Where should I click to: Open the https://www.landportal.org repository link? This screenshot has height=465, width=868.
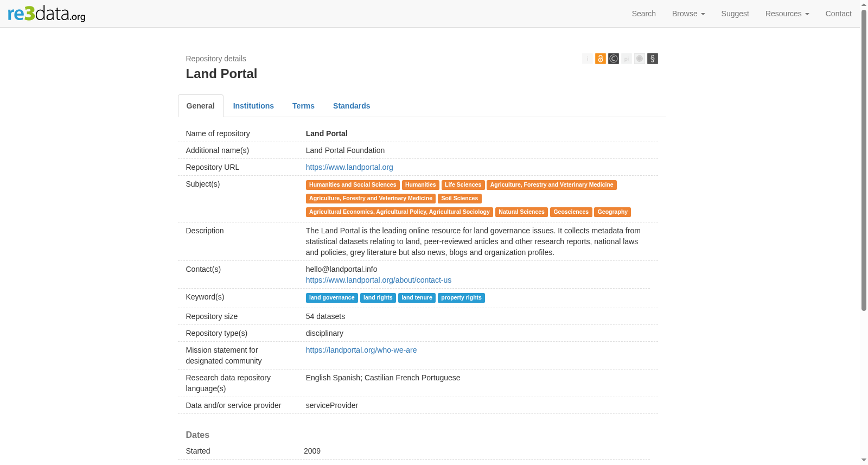click(349, 167)
